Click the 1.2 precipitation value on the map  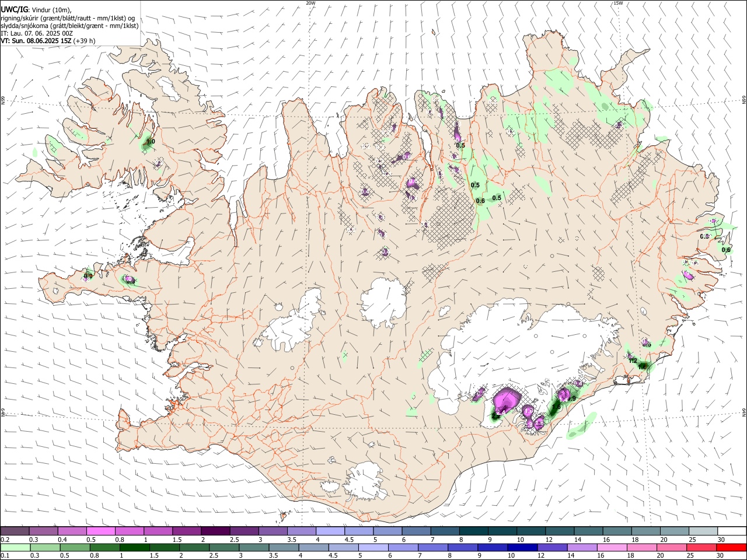click(633, 360)
